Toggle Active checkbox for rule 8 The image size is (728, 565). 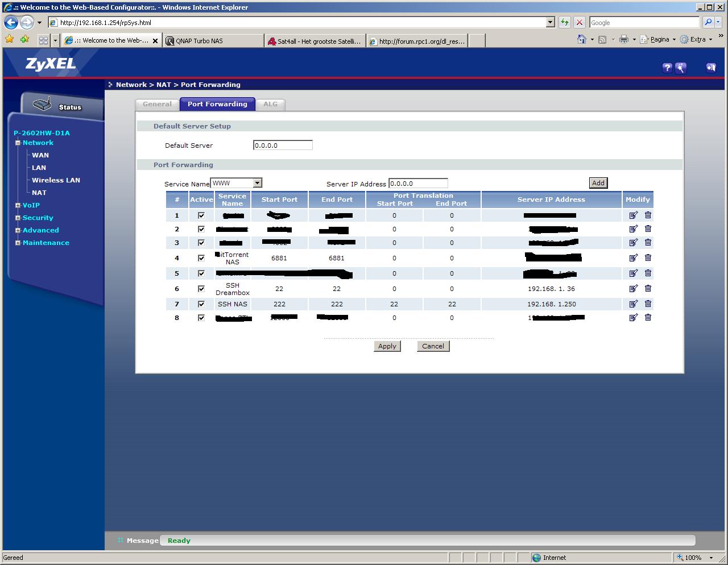tap(201, 318)
